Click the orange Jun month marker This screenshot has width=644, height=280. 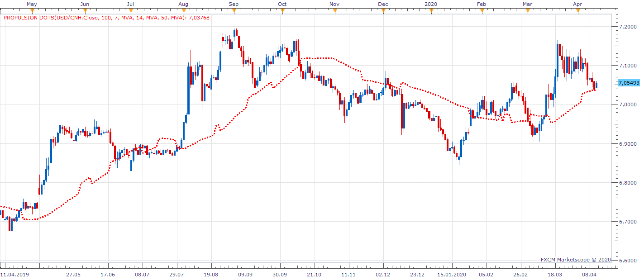click(85, 11)
